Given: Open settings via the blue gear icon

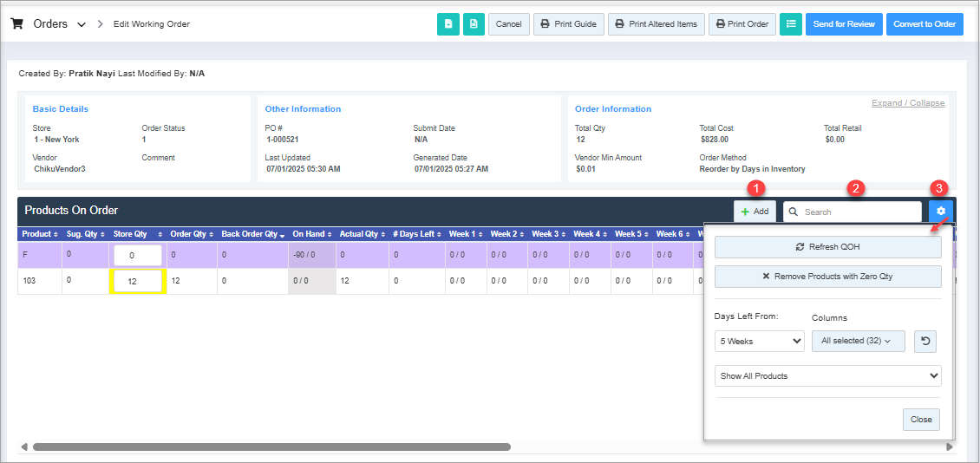Looking at the screenshot, I should tap(941, 212).
